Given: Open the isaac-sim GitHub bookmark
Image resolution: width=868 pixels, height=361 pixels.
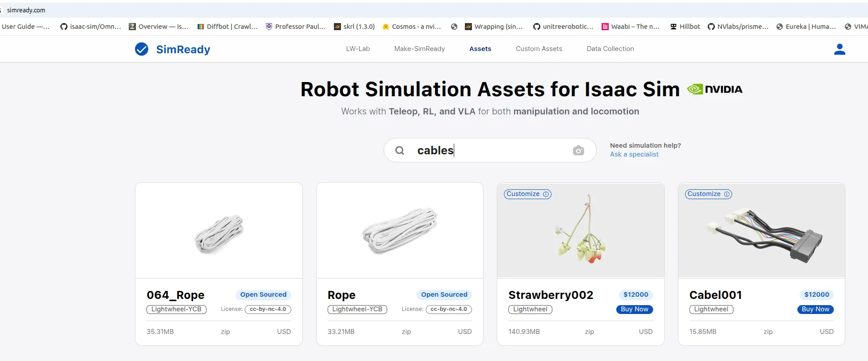Looking at the screenshot, I should click(x=91, y=27).
